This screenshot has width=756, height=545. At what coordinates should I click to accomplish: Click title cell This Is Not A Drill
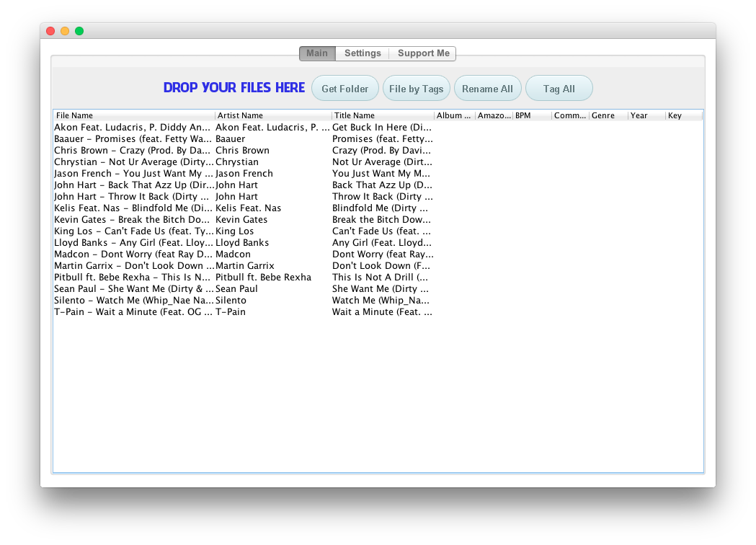tap(383, 278)
